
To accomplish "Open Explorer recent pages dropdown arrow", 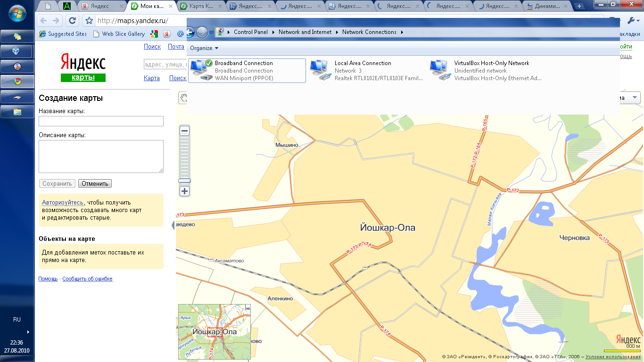I will 211,32.
